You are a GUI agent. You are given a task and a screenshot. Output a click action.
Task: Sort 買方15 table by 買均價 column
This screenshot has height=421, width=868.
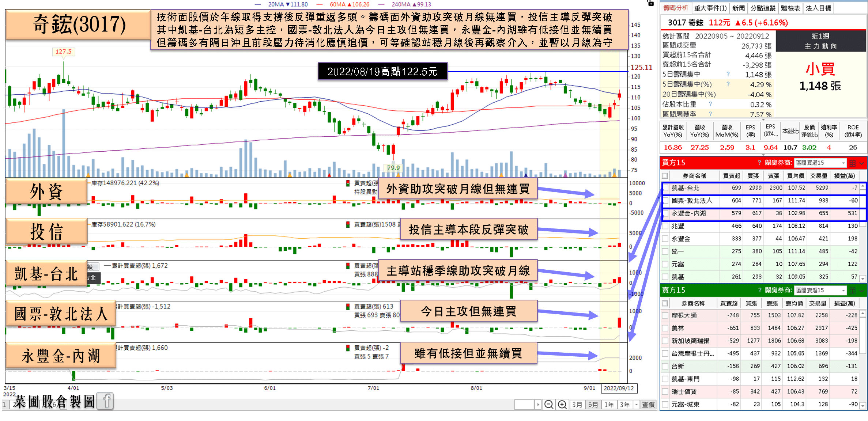point(795,176)
